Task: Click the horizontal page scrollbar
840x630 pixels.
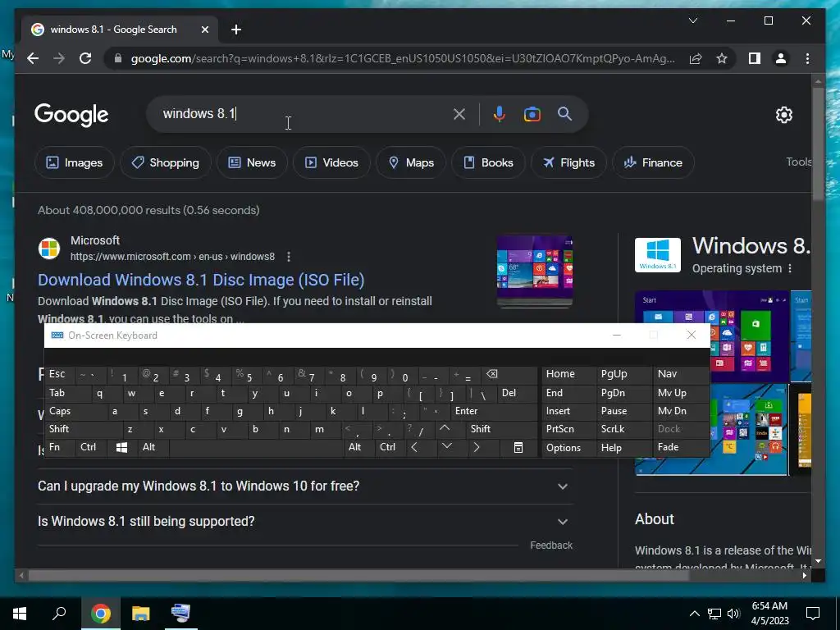Action: click(358, 576)
